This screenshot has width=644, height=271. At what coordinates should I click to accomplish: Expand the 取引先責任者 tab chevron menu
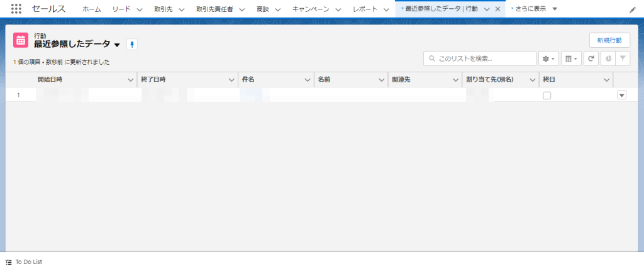click(x=241, y=9)
